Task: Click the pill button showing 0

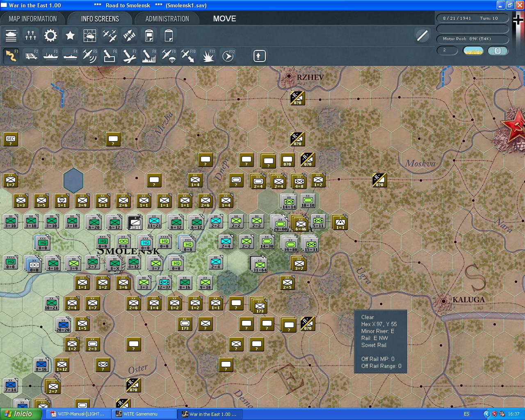Action: click(498, 50)
